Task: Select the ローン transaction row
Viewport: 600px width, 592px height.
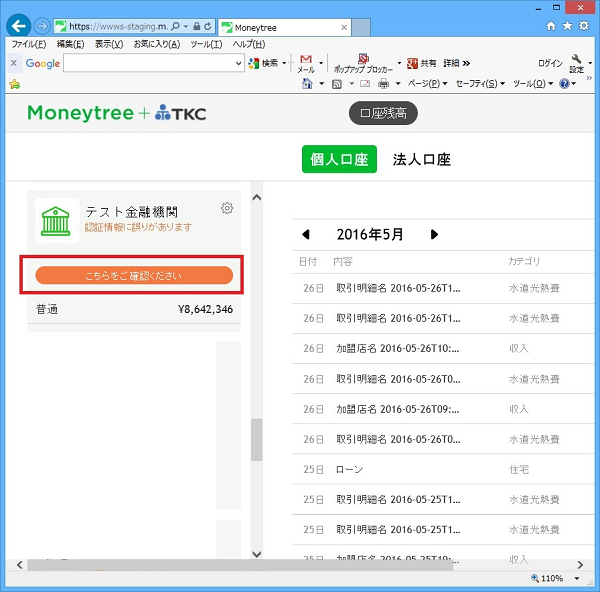Action: click(x=443, y=470)
